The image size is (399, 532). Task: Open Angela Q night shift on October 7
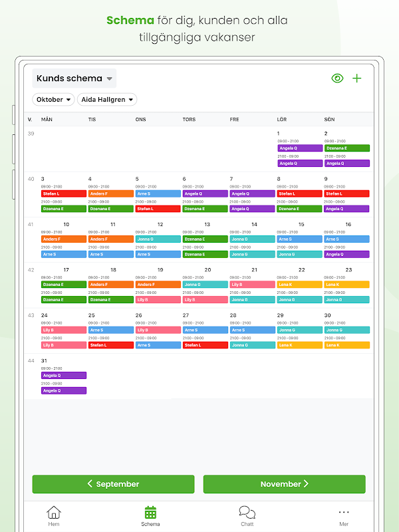pos(253,209)
